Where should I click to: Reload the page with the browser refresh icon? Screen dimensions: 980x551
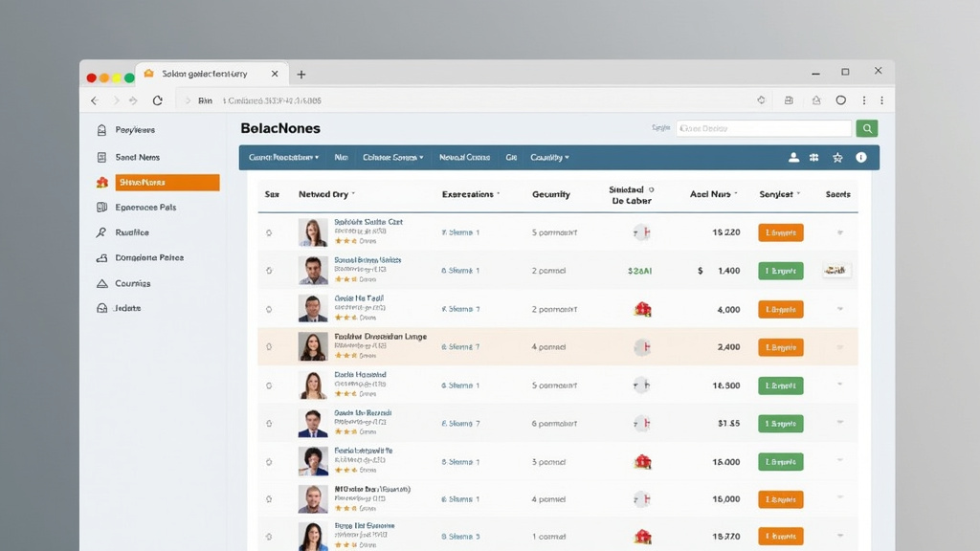pos(157,100)
